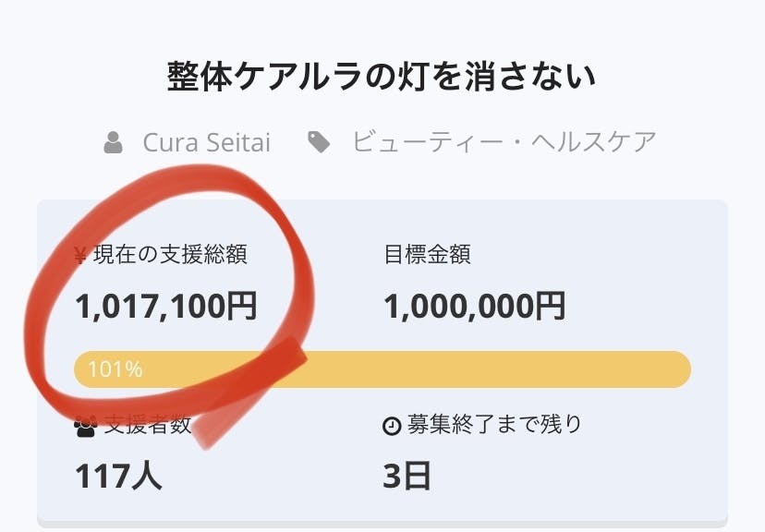This screenshot has width=765, height=532.
Task: Select the 117人 supporter count
Action: (x=118, y=476)
